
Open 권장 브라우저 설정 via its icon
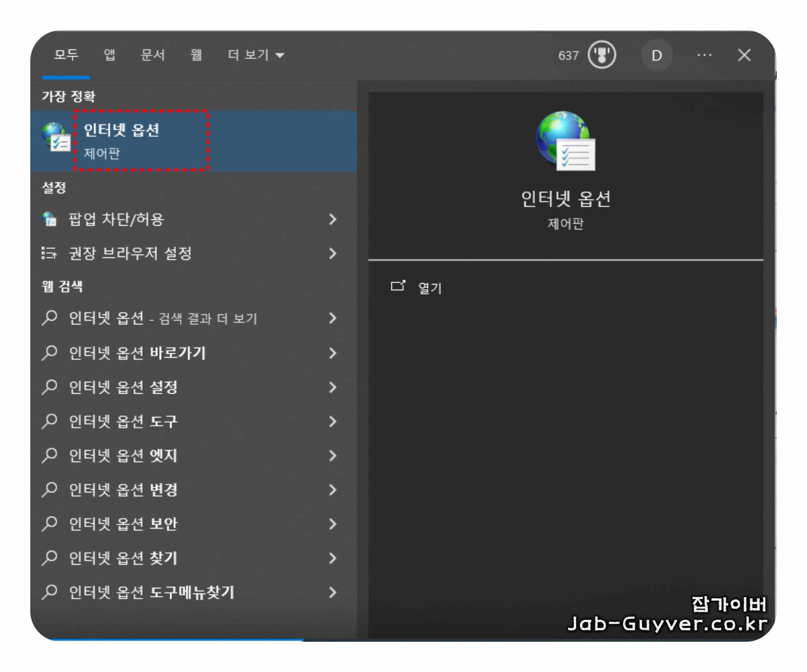pos(49,254)
